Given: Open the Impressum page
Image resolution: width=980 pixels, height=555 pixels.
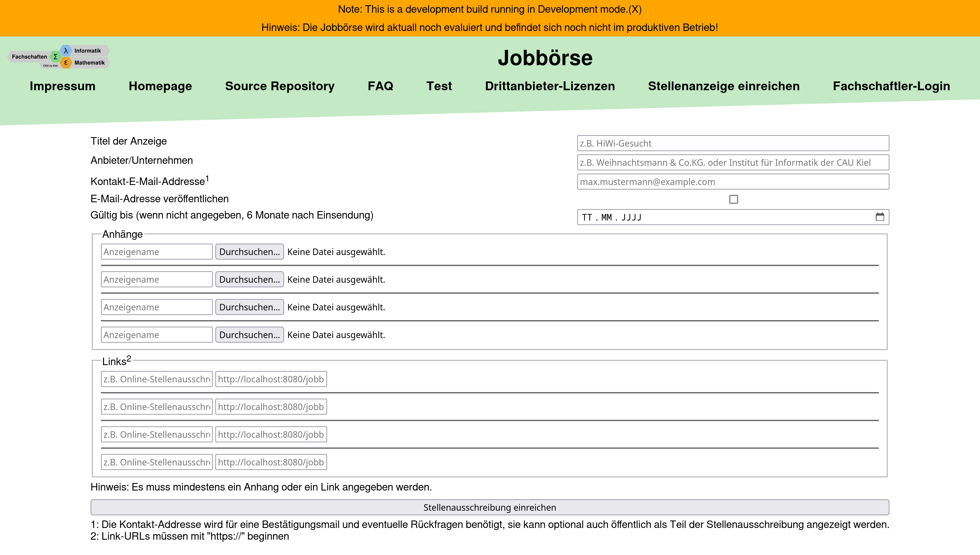Looking at the screenshot, I should coord(63,86).
